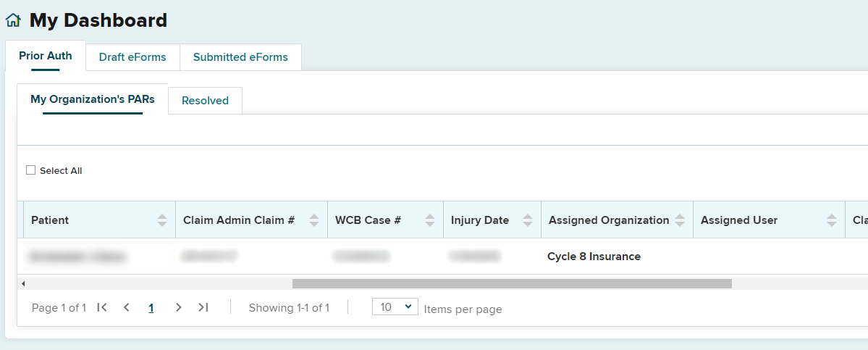Click page number 1 link
The width and height of the screenshot is (868, 350).
click(151, 308)
